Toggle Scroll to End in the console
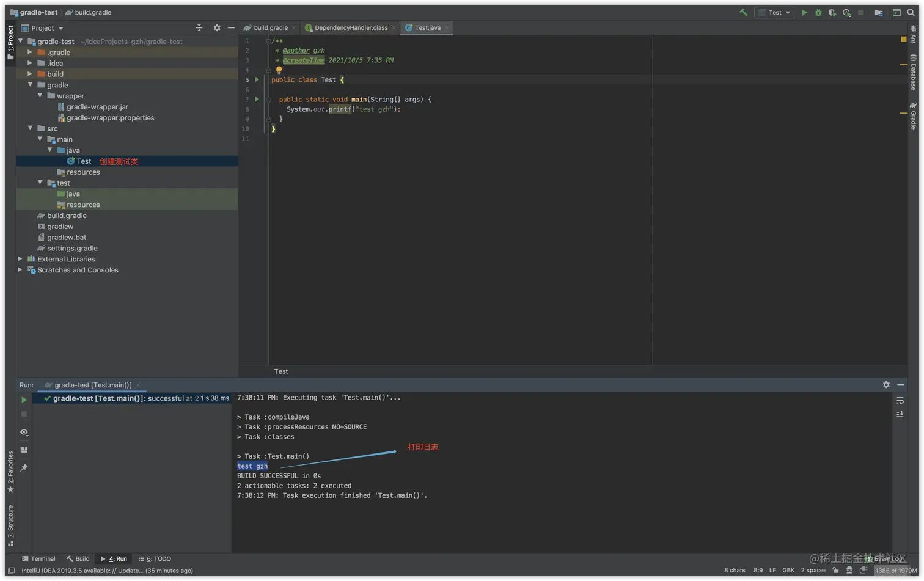This screenshot has width=924, height=581. [x=900, y=414]
